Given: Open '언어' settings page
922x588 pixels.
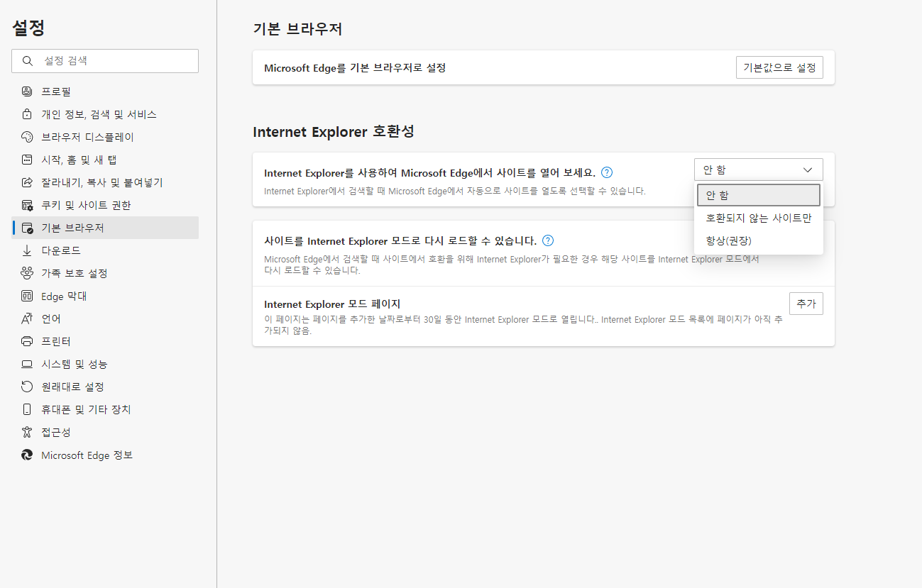Looking at the screenshot, I should click(105, 318).
